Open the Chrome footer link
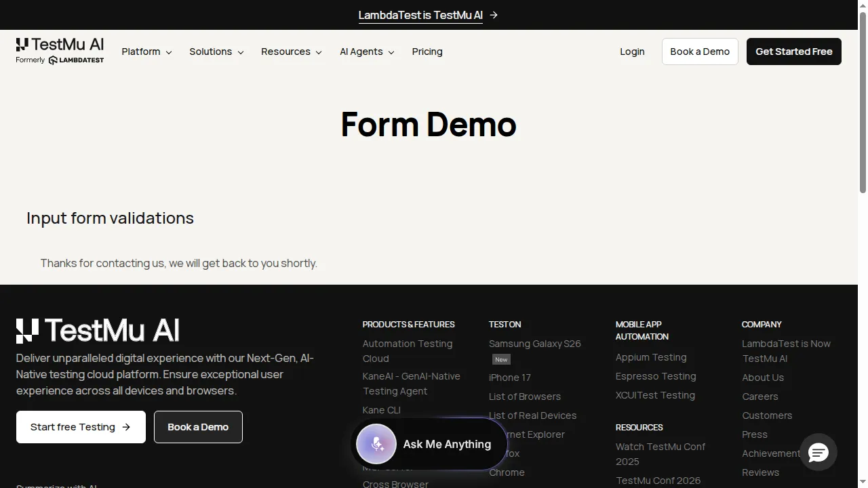Image resolution: width=868 pixels, height=488 pixels. tap(507, 472)
